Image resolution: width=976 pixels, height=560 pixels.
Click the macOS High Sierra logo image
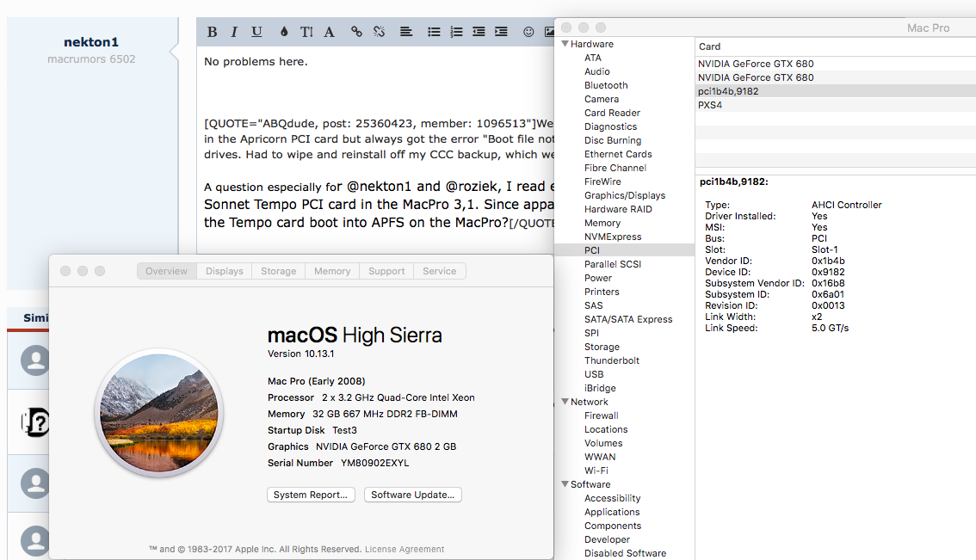pos(159,413)
